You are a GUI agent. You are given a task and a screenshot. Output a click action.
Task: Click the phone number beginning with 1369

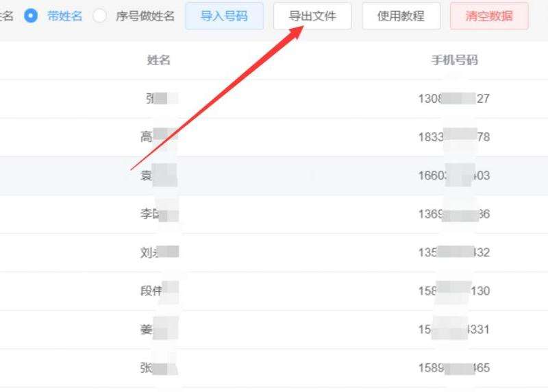[x=453, y=215]
